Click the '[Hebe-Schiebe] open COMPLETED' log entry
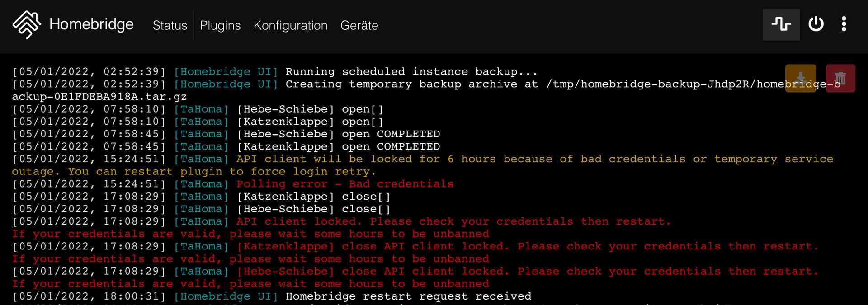This screenshot has height=305, width=868. click(338, 134)
